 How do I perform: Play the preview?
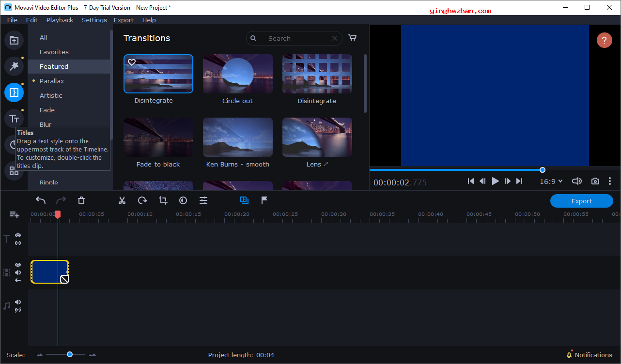[495, 181]
